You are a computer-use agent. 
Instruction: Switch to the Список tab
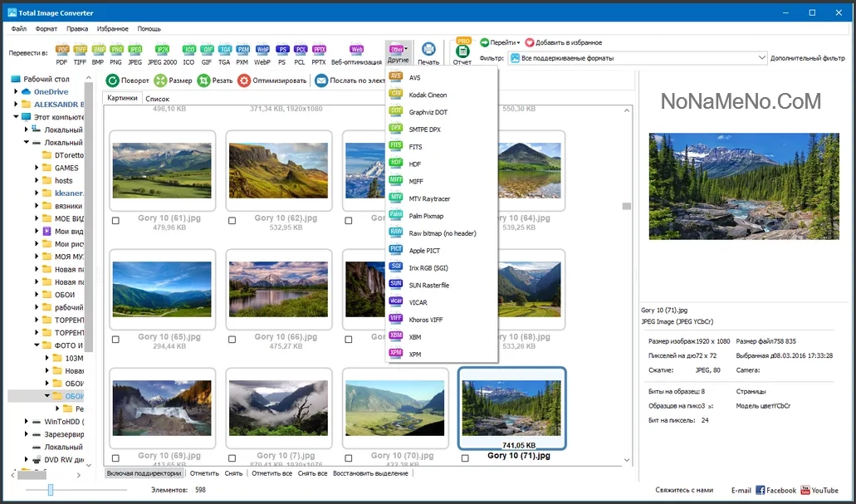pos(157,99)
